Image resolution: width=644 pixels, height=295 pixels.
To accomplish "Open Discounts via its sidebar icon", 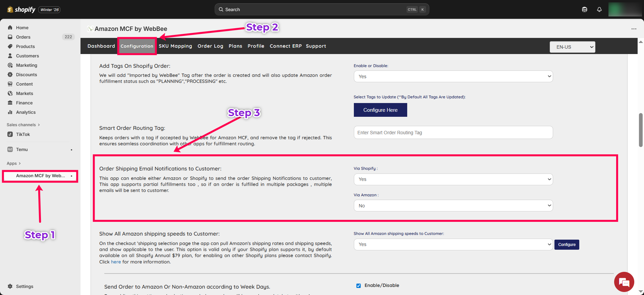I will coord(10,75).
